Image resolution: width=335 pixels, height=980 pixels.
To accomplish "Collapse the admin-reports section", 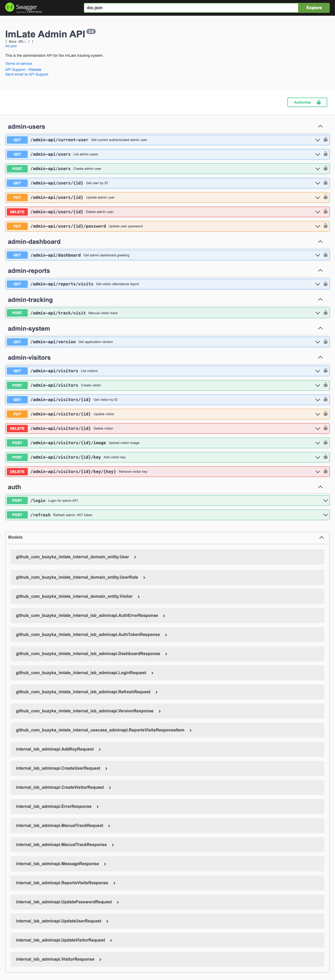I will pyautogui.click(x=320, y=271).
